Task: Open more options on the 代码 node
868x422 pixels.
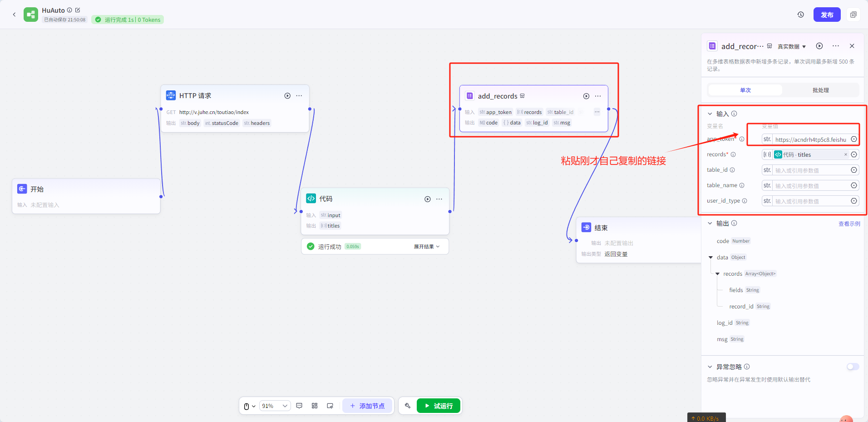Action: coord(439,199)
